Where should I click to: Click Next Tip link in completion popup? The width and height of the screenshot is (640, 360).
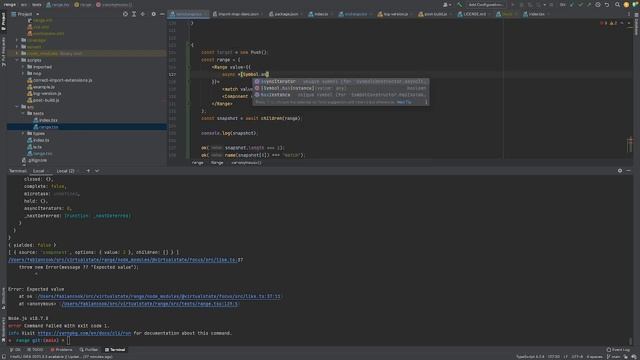(404, 102)
